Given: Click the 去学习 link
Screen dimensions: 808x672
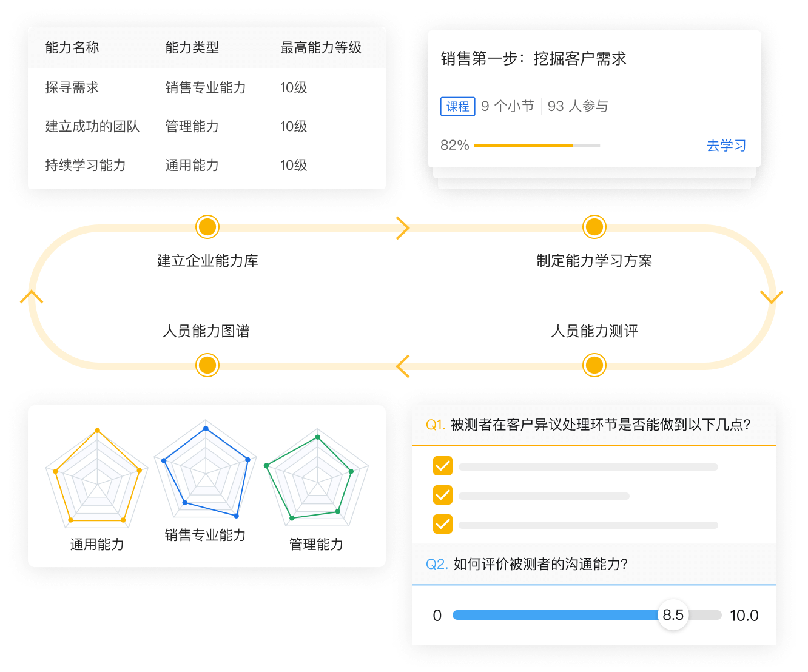Looking at the screenshot, I should (726, 146).
